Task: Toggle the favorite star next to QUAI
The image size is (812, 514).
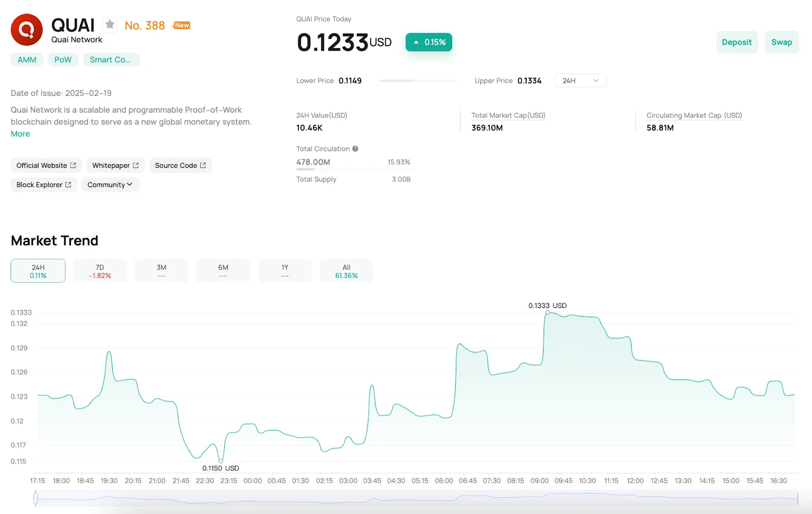Action: tap(110, 25)
